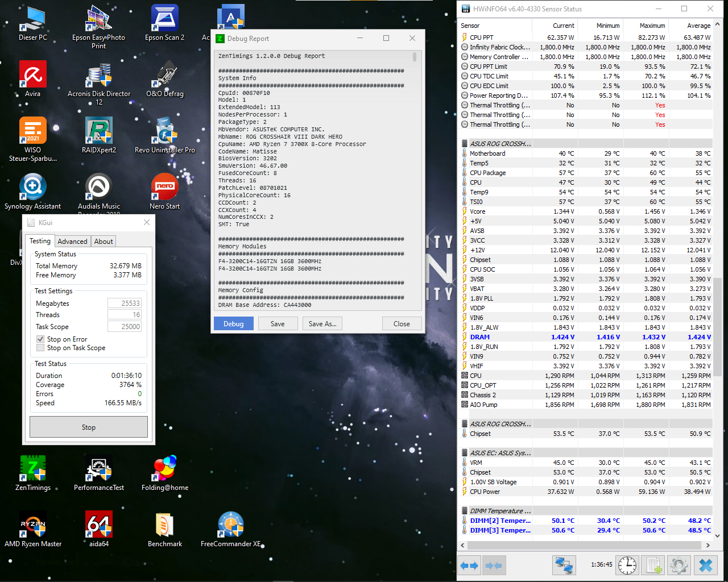Viewport: 728px width, 582px height.
Task: Select CPU Power row in HWiNFO
Action: click(585, 492)
